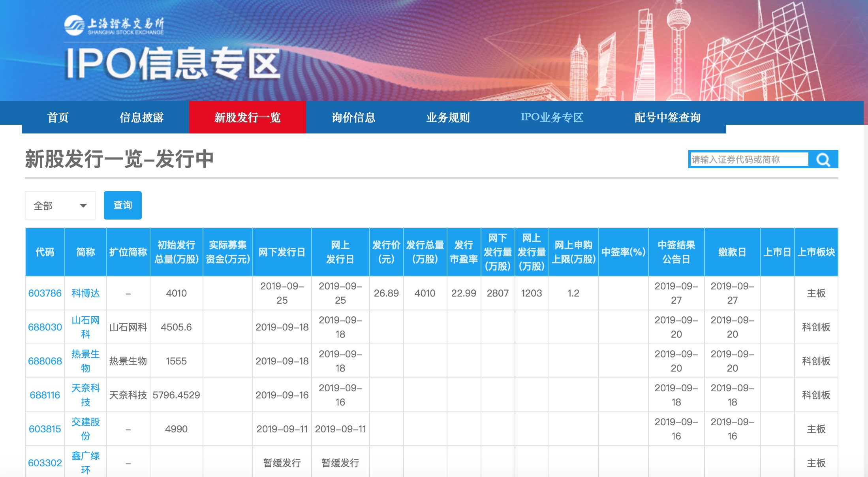Click the 发行价(元) column header

(x=386, y=252)
